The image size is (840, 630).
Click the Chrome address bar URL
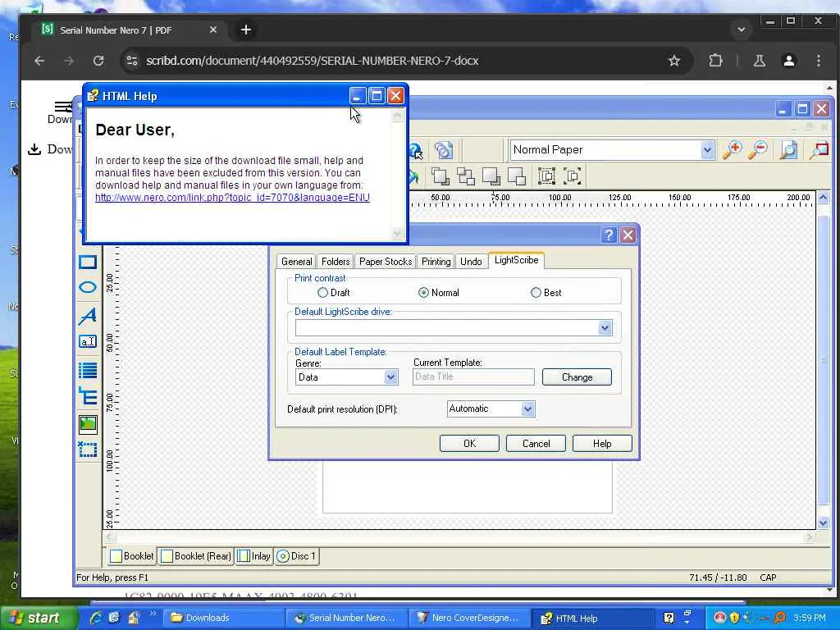click(313, 61)
